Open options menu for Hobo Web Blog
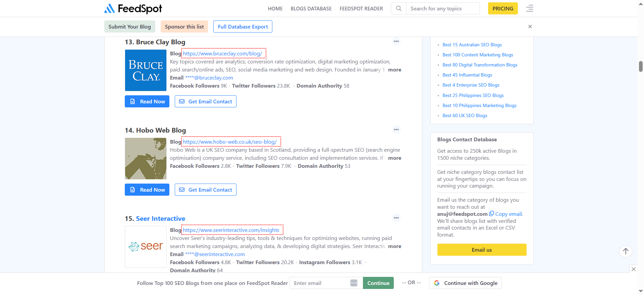Viewport: 644px width, 295px height. [396, 130]
